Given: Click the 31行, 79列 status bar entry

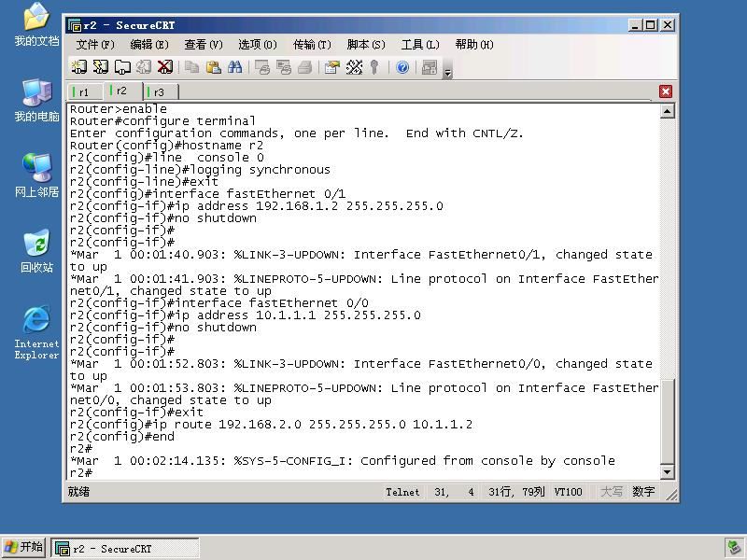Looking at the screenshot, I should [x=516, y=492].
